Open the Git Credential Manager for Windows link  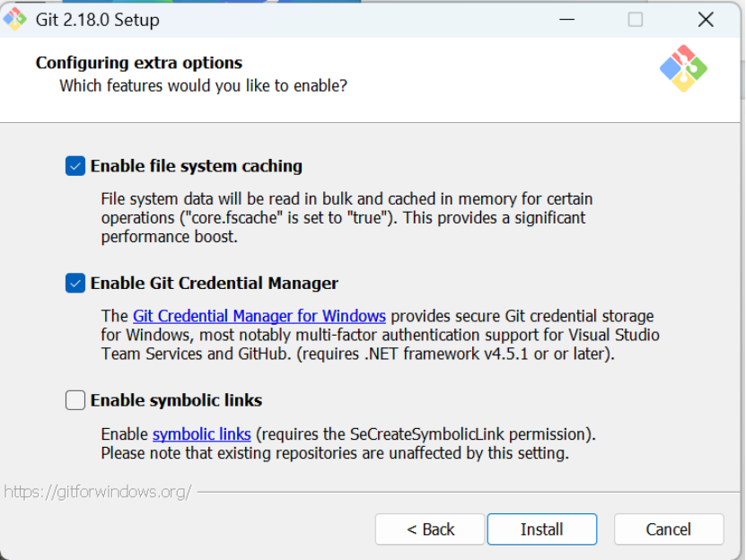click(x=259, y=316)
